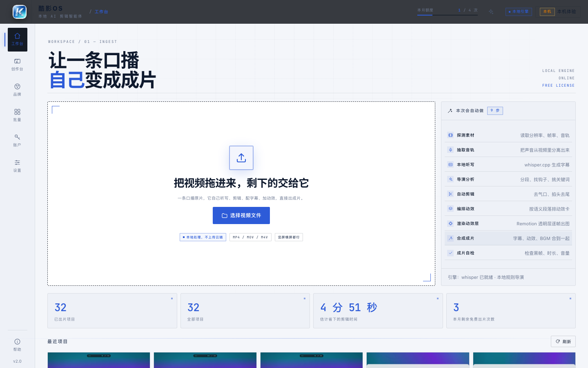Screen dimensions: 588x368
Task: Click the 本月额度 quota progress bar
Action: (x=448, y=15)
